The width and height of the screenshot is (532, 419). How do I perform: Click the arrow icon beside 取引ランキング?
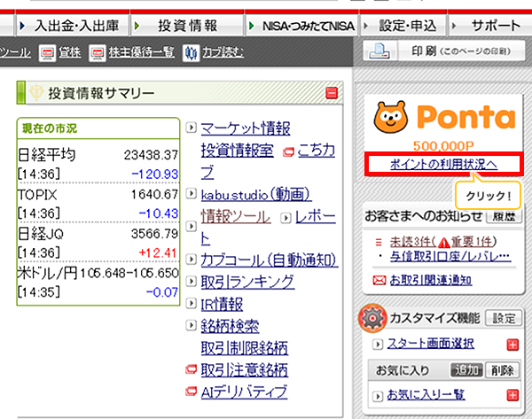click(x=192, y=281)
